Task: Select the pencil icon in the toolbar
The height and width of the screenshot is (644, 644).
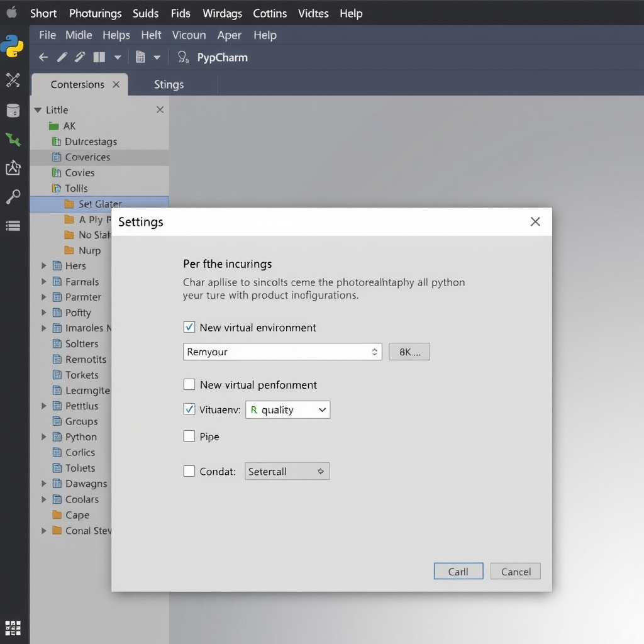Action: pyautogui.click(x=62, y=57)
